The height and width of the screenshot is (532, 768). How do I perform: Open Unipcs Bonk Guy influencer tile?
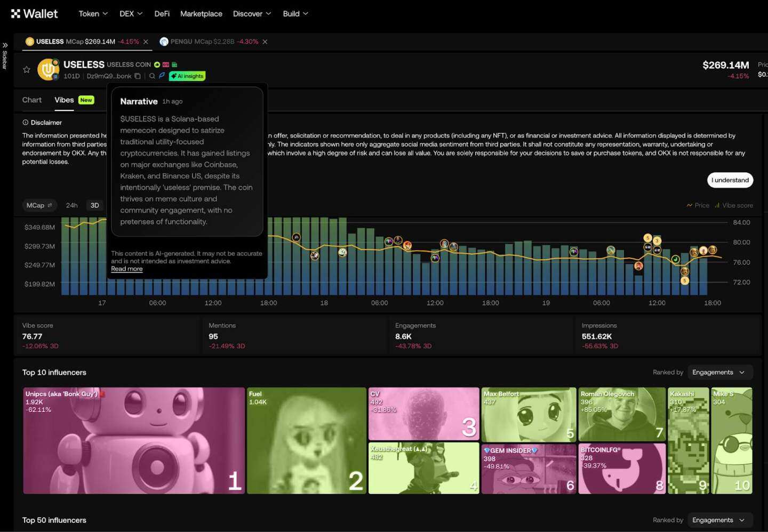[133, 440]
